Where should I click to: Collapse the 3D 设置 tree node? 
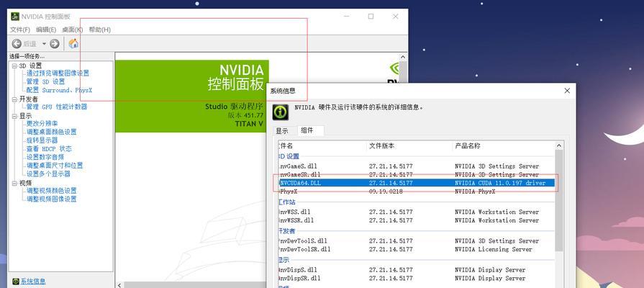coord(15,66)
